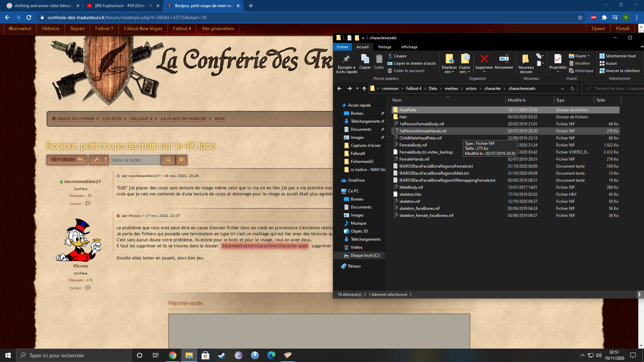Click Épingler à Accès rapide icon
This screenshot has height=362, width=644.
click(346, 59)
